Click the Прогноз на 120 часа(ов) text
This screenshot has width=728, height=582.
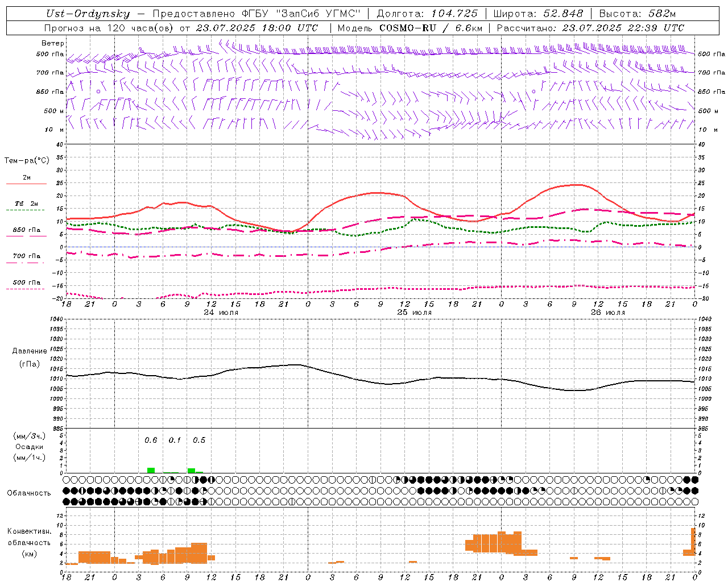[x=109, y=28]
